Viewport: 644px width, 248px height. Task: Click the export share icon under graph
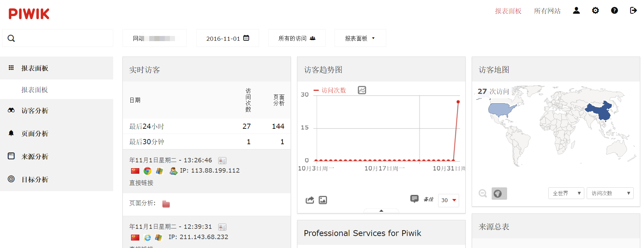point(310,200)
